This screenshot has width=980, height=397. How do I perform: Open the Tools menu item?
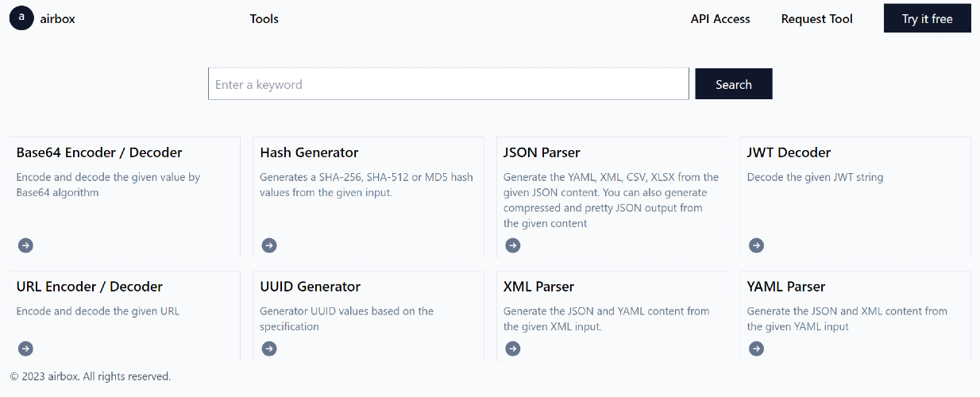pyautogui.click(x=264, y=19)
